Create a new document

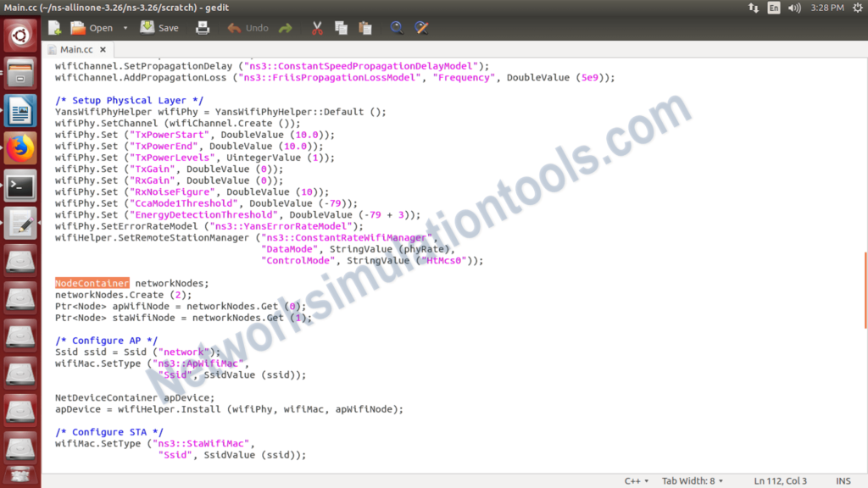coord(53,27)
